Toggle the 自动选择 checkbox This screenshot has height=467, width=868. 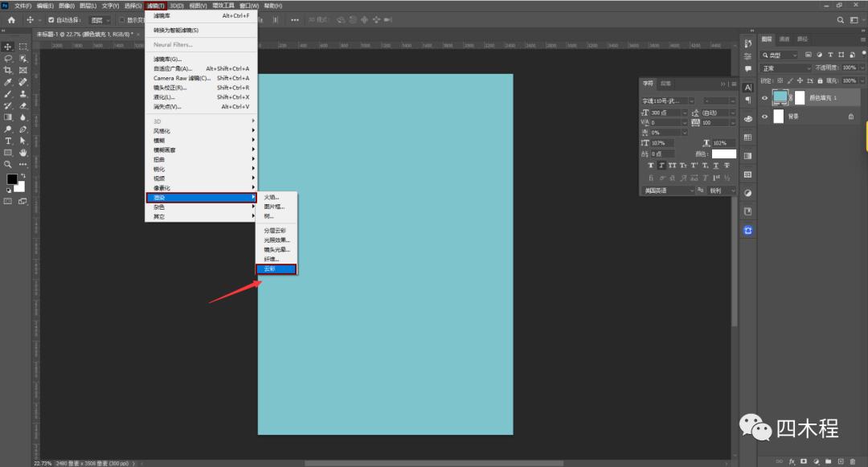click(51, 19)
